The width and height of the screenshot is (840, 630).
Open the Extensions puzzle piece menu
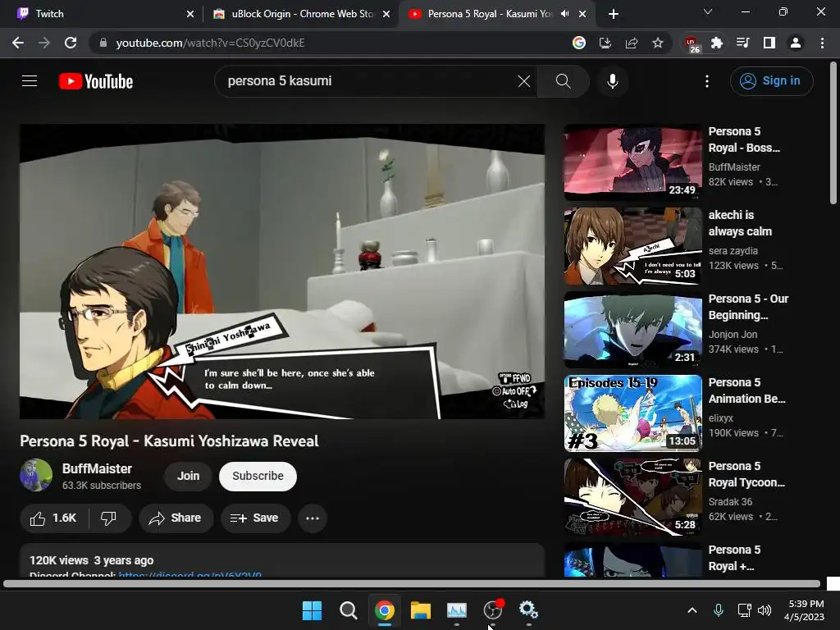pyautogui.click(x=717, y=43)
